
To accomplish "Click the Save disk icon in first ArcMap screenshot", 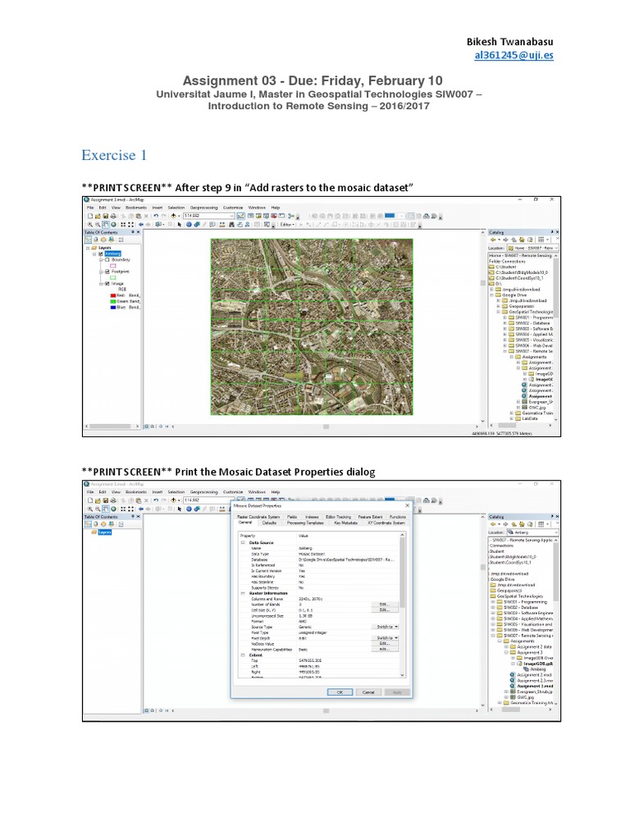I will point(106,216).
